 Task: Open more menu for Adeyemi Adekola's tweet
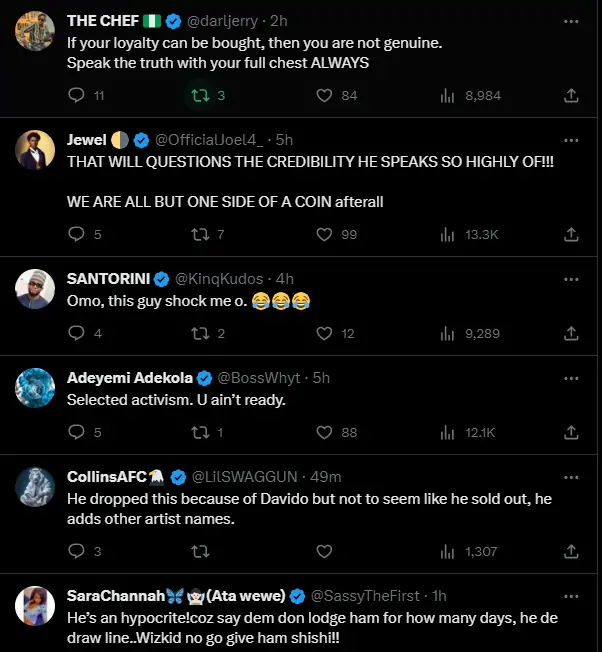point(571,378)
